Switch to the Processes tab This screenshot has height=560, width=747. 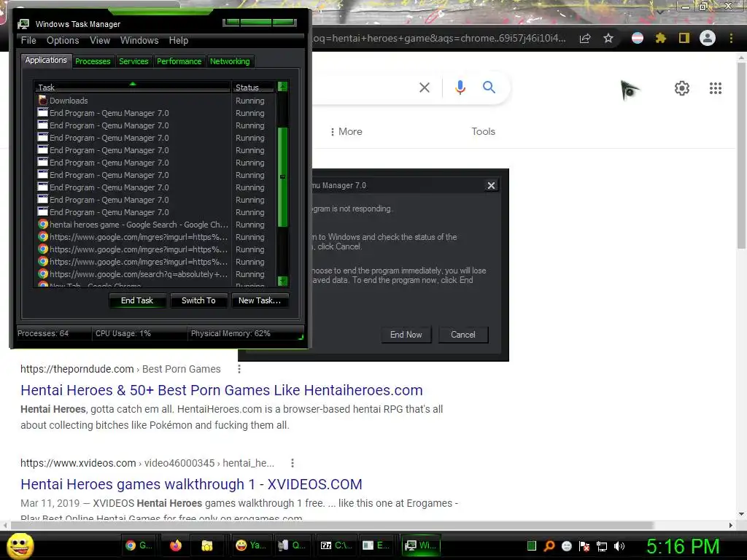point(93,61)
